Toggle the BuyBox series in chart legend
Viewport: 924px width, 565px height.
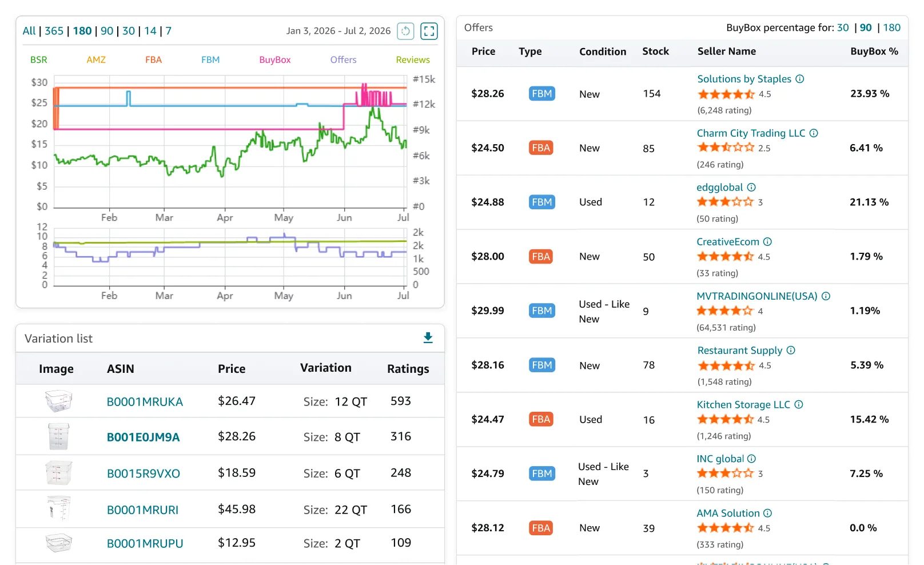[x=275, y=59]
